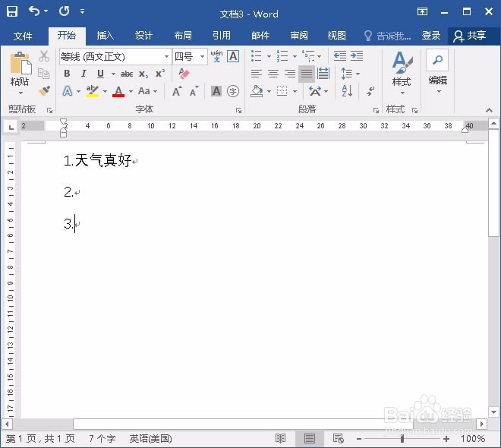Click the decrease indent icon
This screenshot has width=501, height=448.
click(x=339, y=56)
